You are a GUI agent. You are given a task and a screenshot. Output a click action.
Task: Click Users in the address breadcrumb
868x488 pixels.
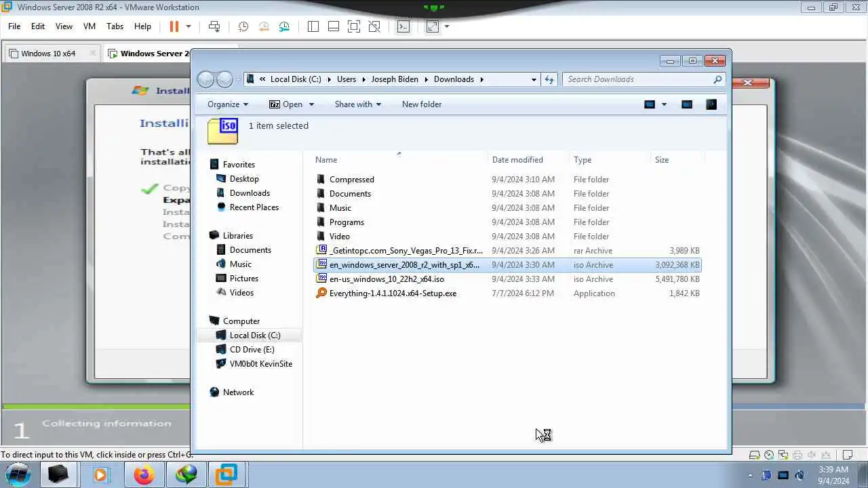[x=347, y=79]
